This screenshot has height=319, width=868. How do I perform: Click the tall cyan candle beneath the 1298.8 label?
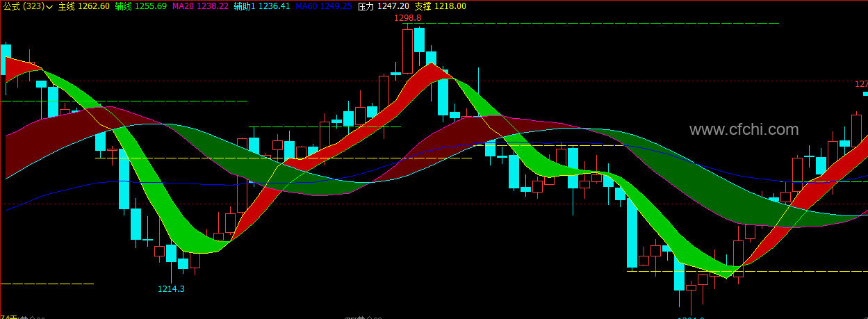pos(418,40)
